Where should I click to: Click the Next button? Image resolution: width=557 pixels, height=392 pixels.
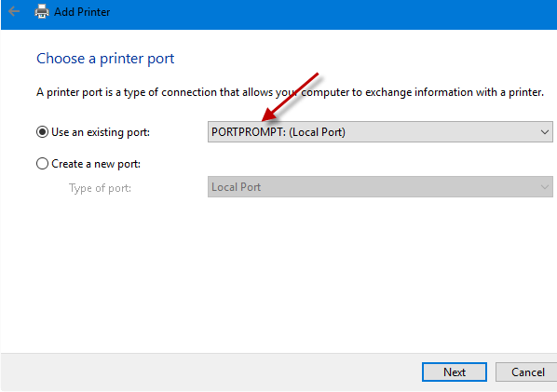(455, 372)
